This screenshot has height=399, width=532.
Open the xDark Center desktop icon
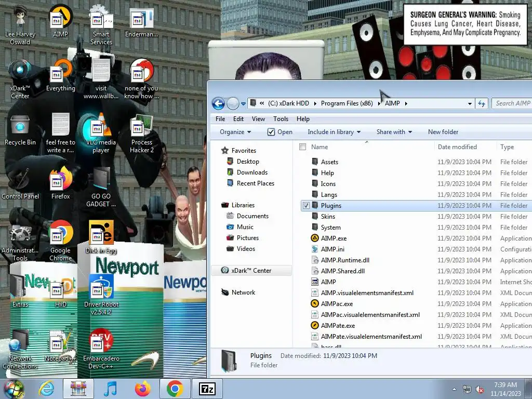coord(20,79)
